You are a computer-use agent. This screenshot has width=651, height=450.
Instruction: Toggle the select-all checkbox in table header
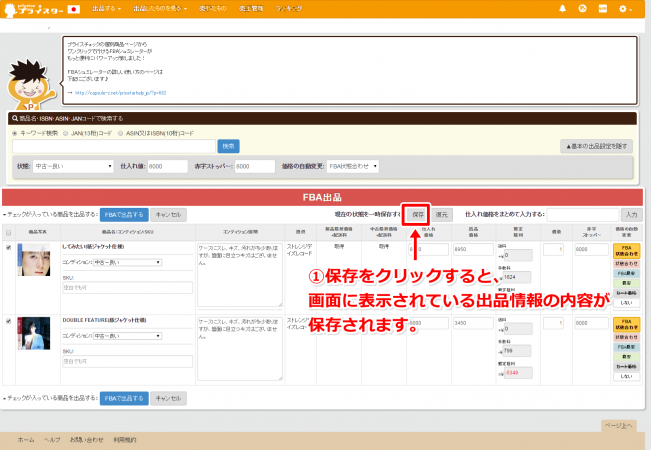click(x=8, y=232)
